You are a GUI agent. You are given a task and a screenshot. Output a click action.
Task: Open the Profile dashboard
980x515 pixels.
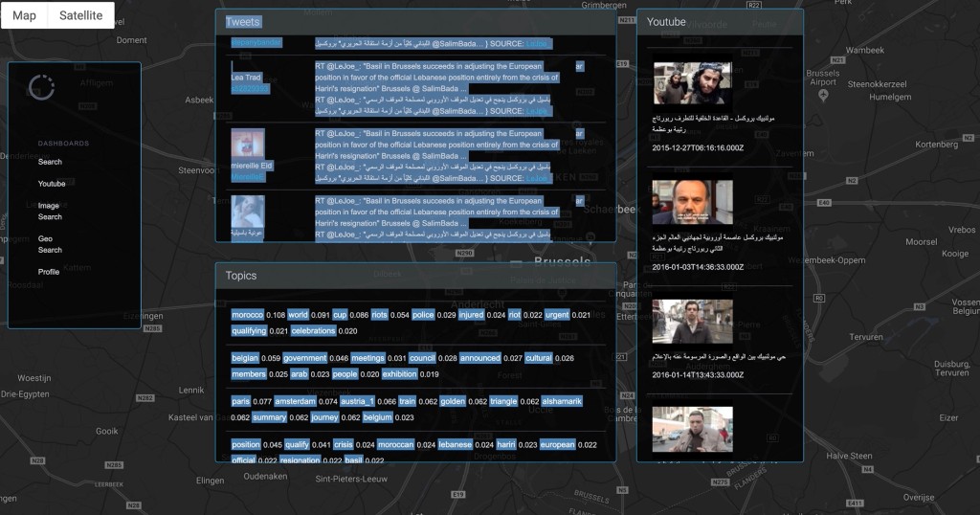pyautogui.click(x=49, y=272)
